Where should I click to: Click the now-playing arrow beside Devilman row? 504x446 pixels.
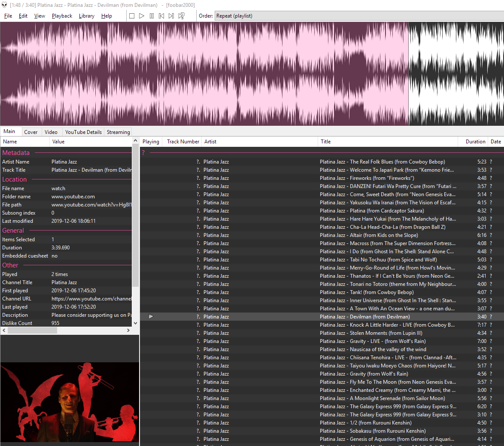(151, 316)
